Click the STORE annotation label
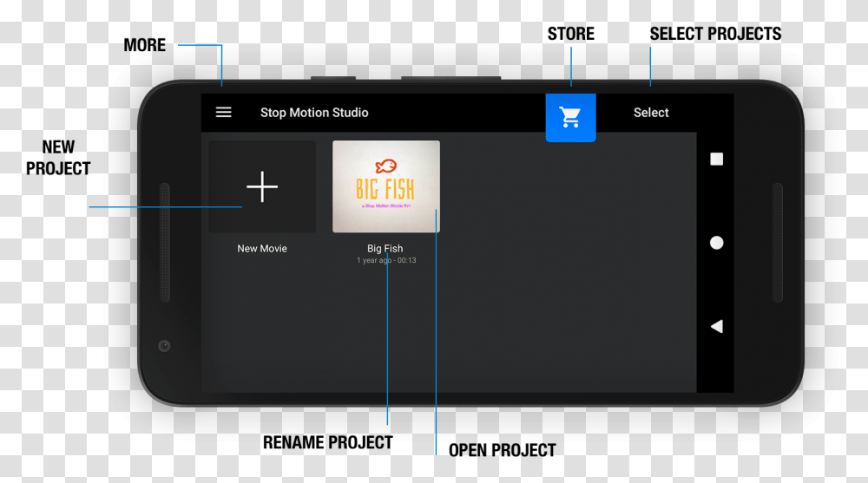This screenshot has width=868, height=483. [570, 34]
